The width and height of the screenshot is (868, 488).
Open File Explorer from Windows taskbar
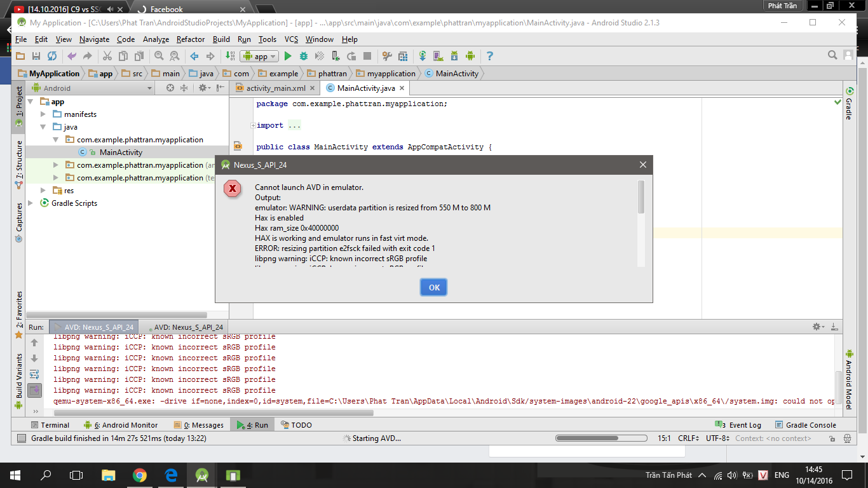click(109, 475)
